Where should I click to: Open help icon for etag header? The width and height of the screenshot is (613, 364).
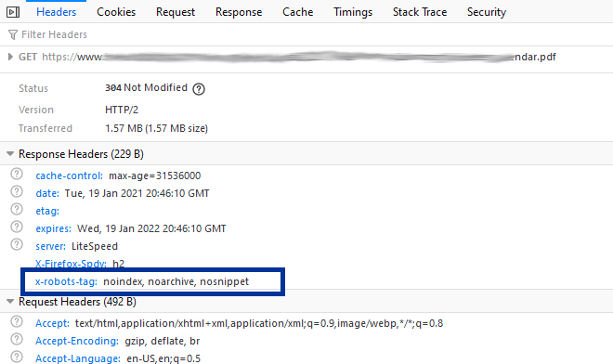pos(17,209)
